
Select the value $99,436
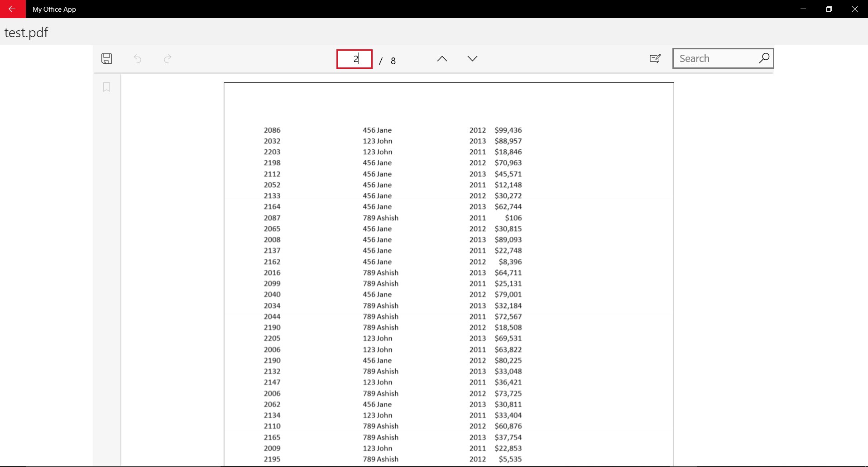[508, 130]
